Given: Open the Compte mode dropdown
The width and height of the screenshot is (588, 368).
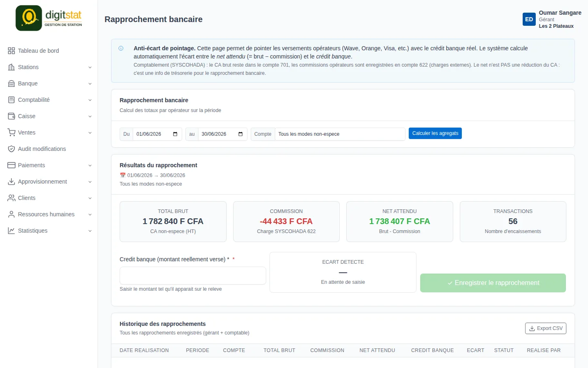Looking at the screenshot, I should pos(340,134).
